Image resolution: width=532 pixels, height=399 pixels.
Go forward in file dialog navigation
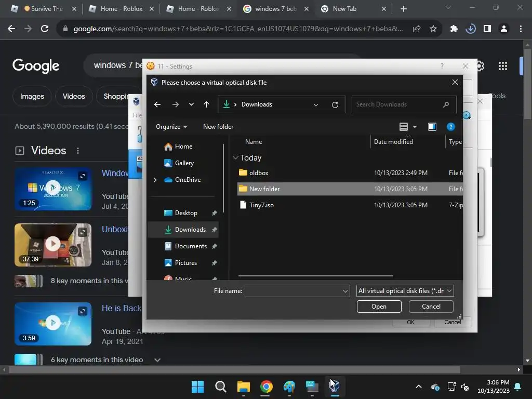tap(175, 104)
